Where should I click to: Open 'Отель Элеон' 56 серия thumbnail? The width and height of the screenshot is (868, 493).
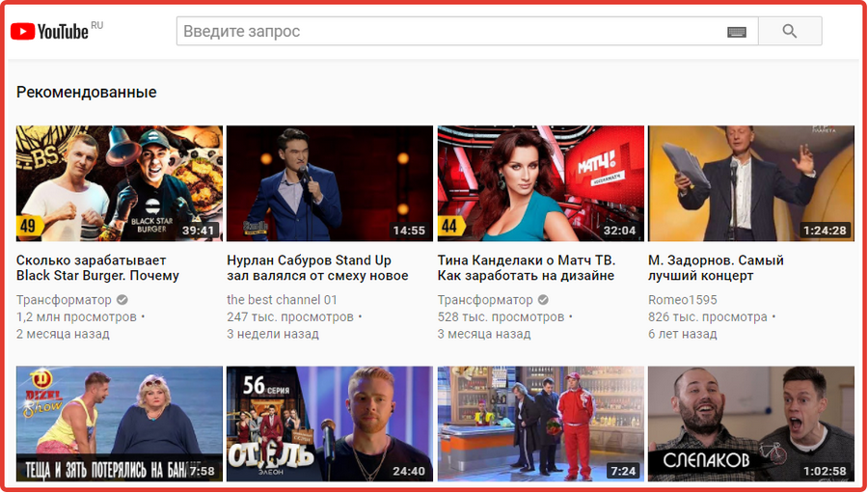pyautogui.click(x=330, y=424)
